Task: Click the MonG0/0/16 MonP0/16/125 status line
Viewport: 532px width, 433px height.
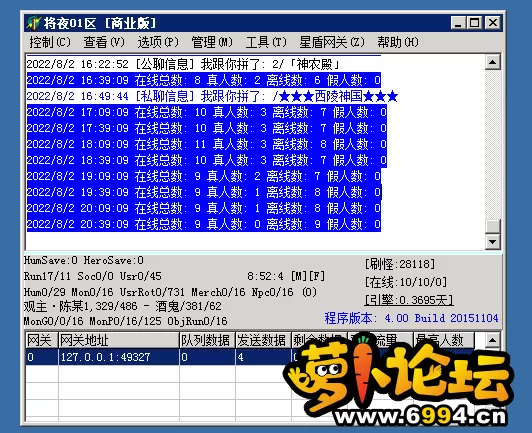Action: tap(126, 321)
